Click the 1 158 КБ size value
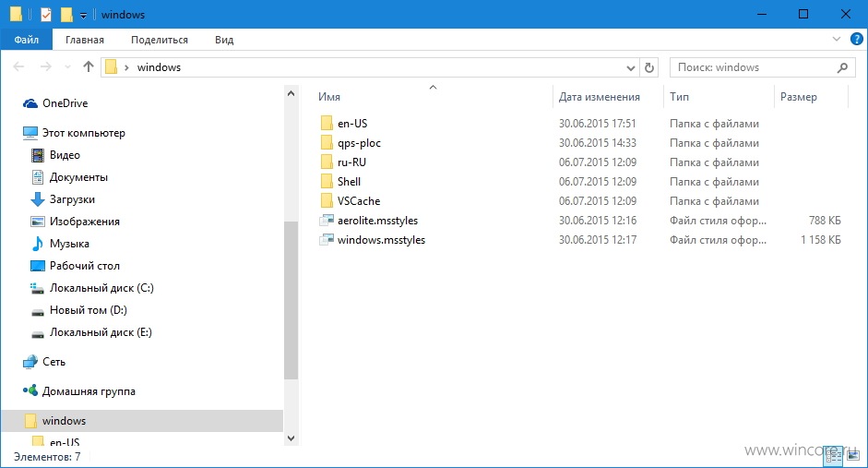 (820, 240)
